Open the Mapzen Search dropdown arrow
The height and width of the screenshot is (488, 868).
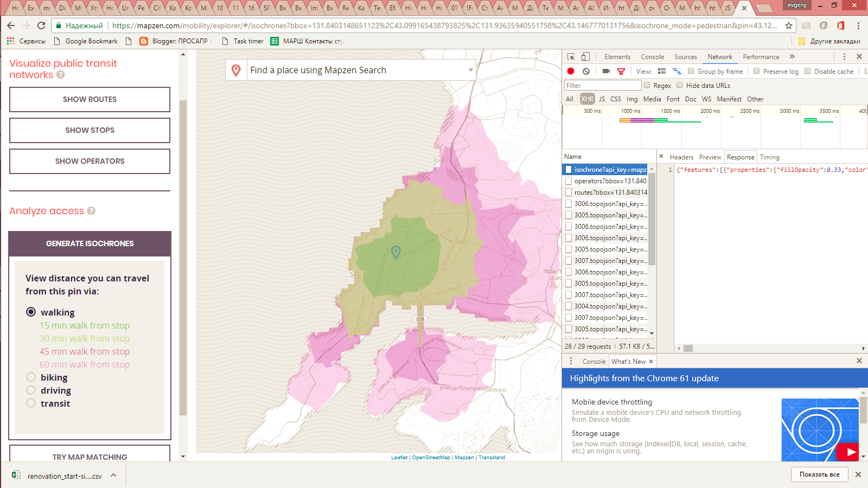(470, 70)
